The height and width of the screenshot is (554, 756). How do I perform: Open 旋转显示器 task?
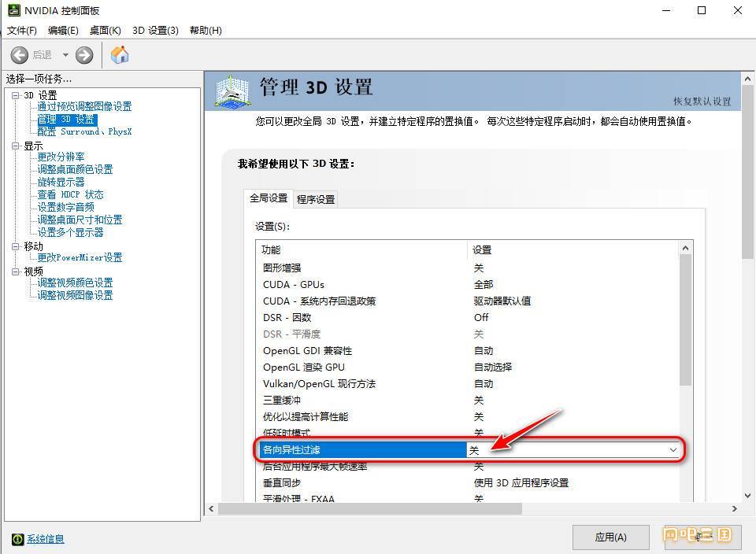tap(61, 182)
